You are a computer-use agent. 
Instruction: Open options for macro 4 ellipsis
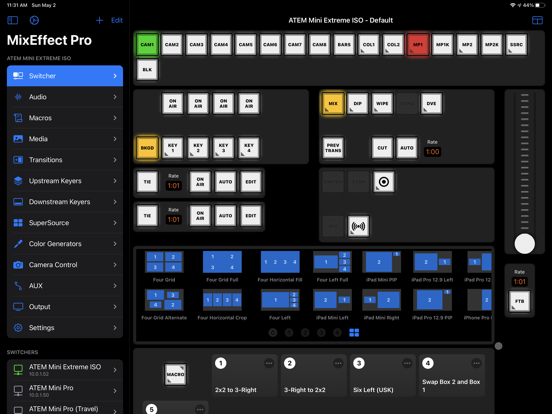point(476,363)
